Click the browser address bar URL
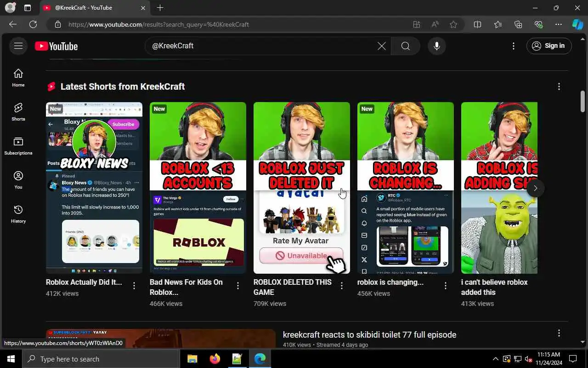Image resolution: width=588 pixels, height=368 pixels. click(158, 24)
